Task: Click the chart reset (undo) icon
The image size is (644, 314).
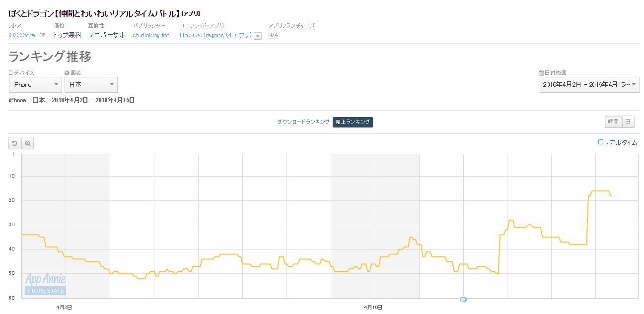Action: click(x=14, y=143)
